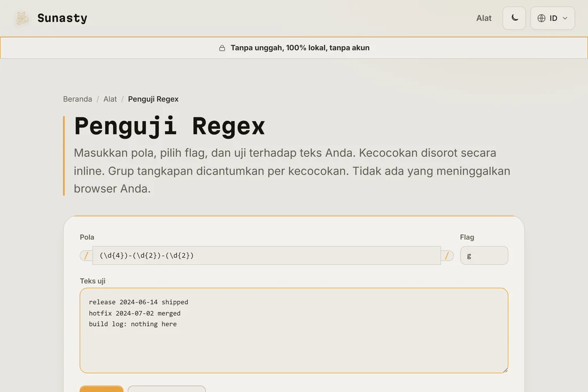Focus the Pola regex pattern input
Viewport: 588px width, 392px height.
(x=267, y=256)
